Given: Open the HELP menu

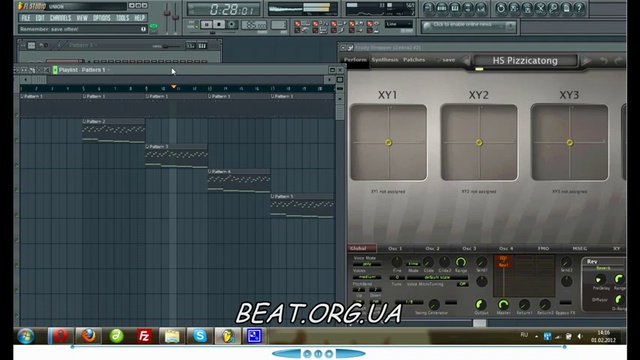Looking at the screenshot, I should click(140, 18).
